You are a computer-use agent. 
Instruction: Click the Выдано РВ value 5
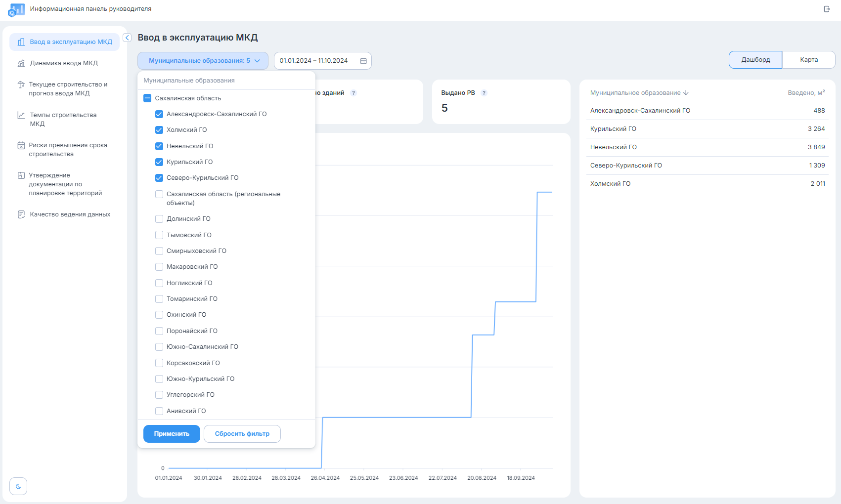[444, 108]
